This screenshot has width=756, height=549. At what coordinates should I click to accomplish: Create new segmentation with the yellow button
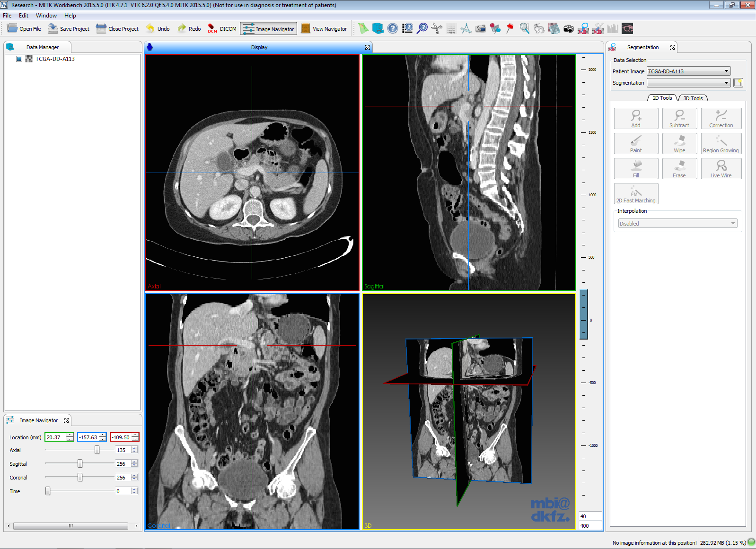[738, 83]
